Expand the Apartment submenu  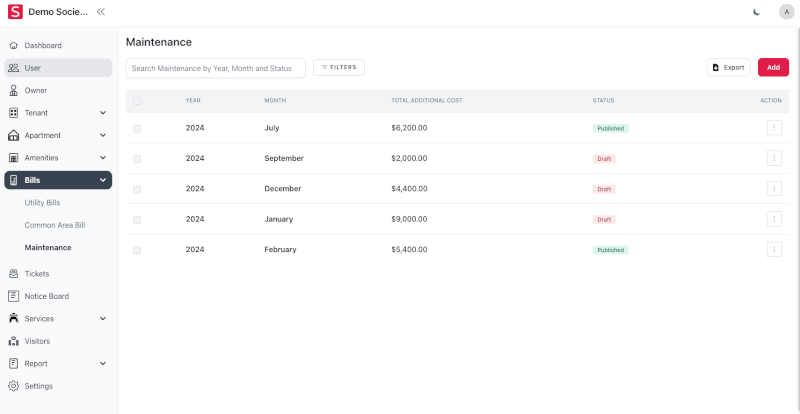[103, 135]
